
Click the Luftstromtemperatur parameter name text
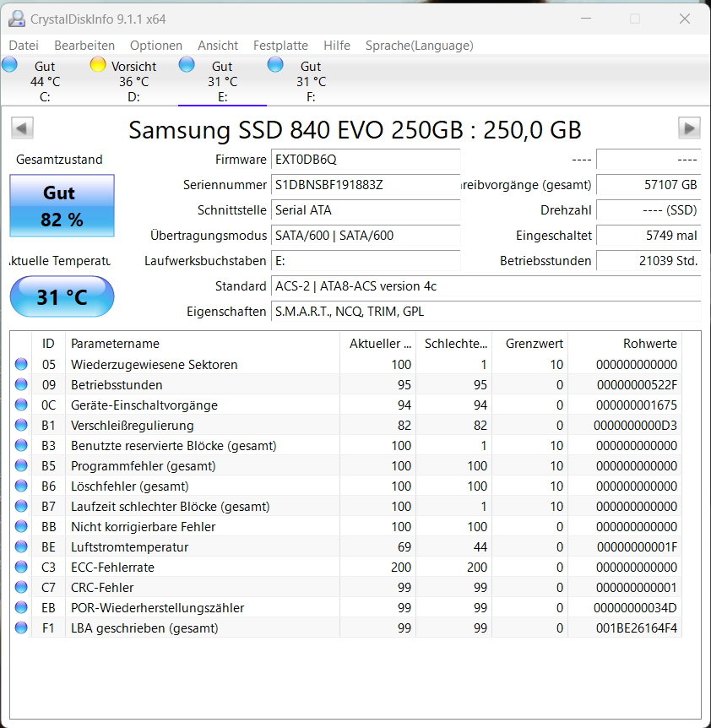tap(129, 547)
